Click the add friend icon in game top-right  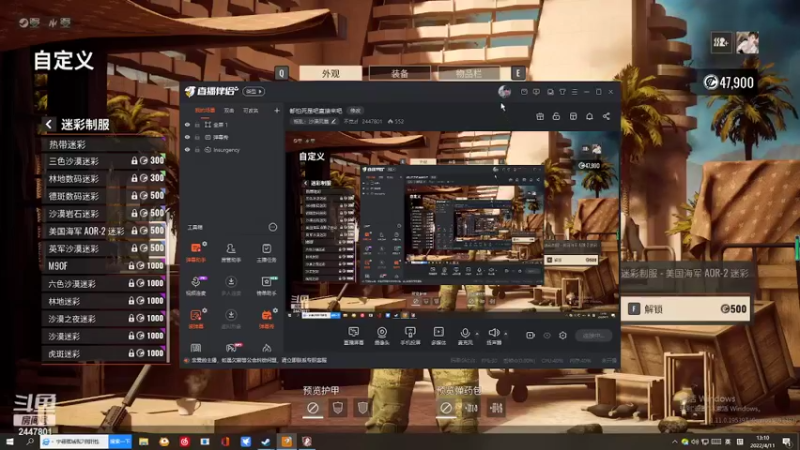721,43
